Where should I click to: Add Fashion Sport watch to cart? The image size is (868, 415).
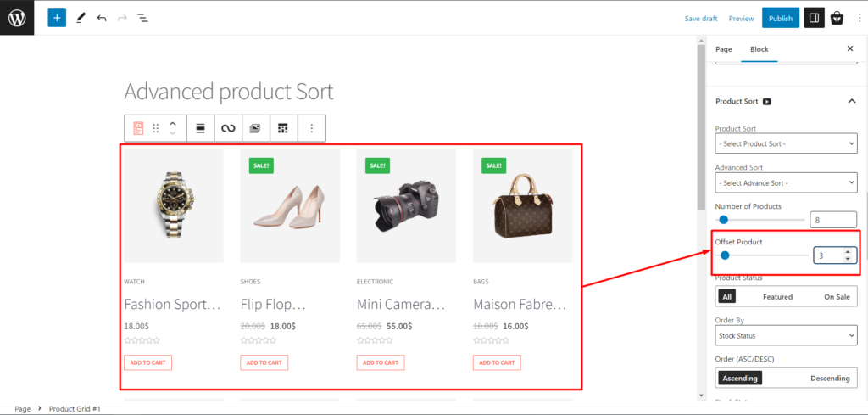pos(147,362)
